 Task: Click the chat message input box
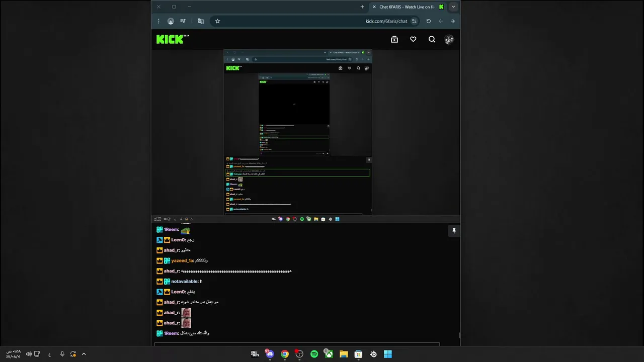297,344
